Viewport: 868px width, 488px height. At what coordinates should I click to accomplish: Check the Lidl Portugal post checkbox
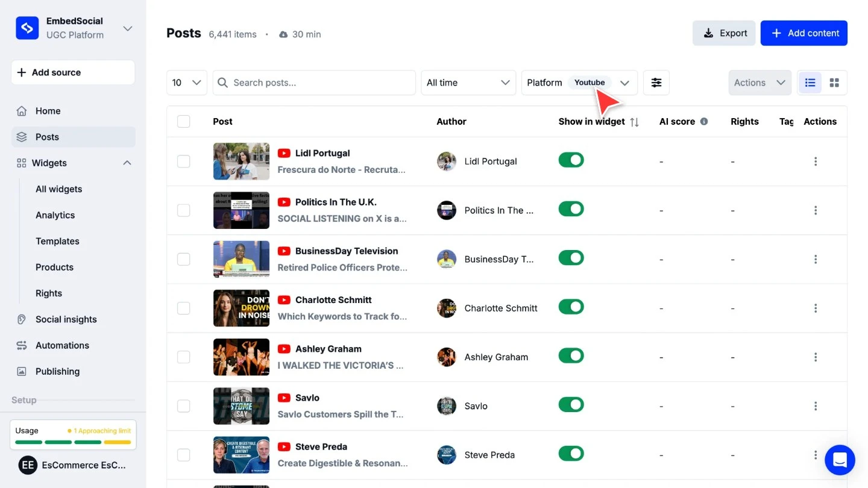click(x=184, y=161)
